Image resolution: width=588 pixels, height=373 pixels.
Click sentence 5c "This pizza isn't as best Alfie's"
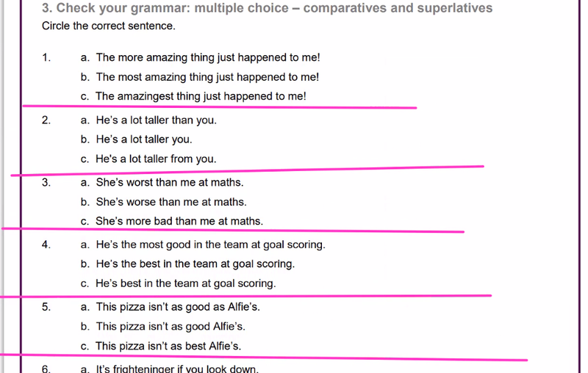tap(168, 346)
